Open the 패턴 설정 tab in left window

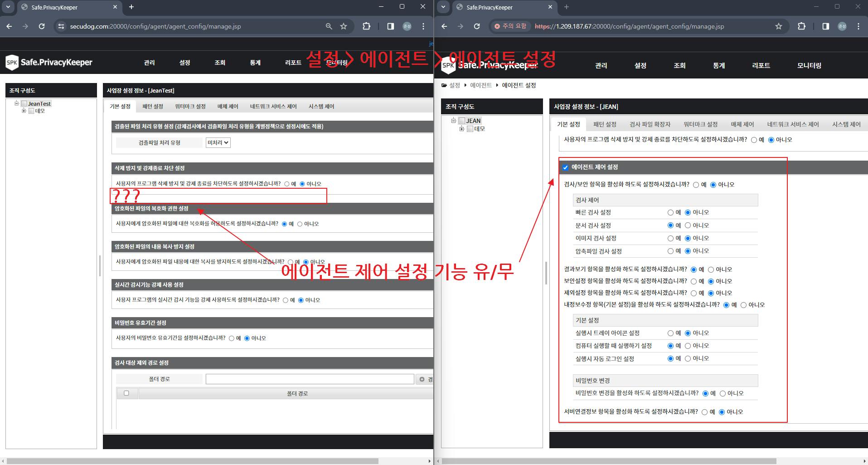pos(152,106)
